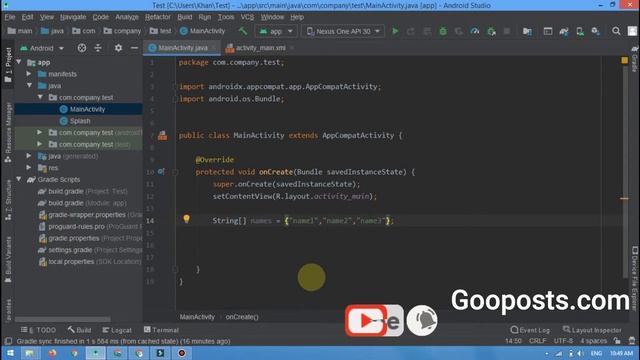Click the CRLF line separator status
This screenshot has height=360, width=640.
(537, 341)
